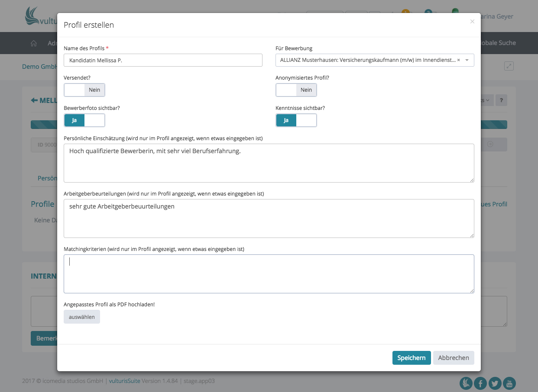
Task: Open the YouTube footer icon
Action: (x=509, y=383)
